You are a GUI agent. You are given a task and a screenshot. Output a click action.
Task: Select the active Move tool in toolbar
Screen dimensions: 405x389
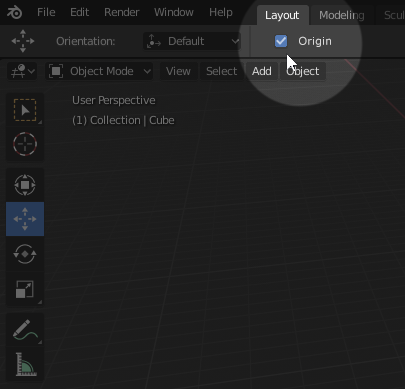(25, 219)
